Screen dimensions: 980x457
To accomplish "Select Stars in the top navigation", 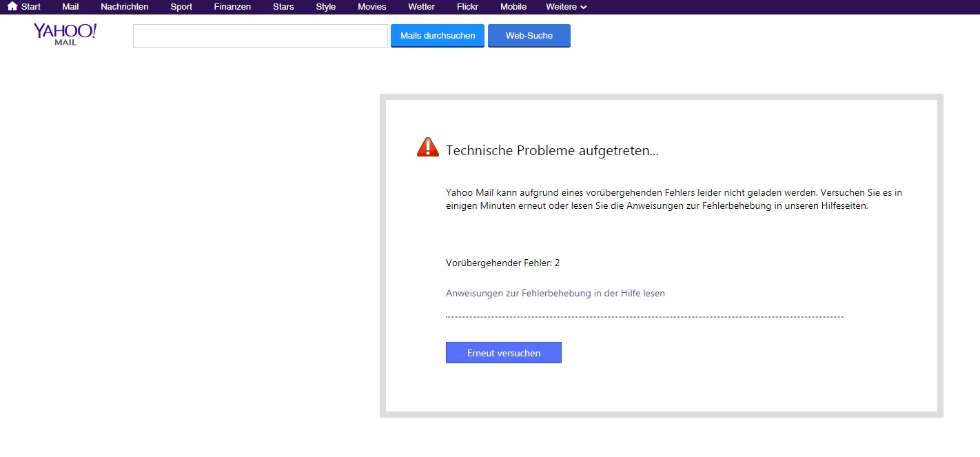I will pyautogui.click(x=283, y=7).
